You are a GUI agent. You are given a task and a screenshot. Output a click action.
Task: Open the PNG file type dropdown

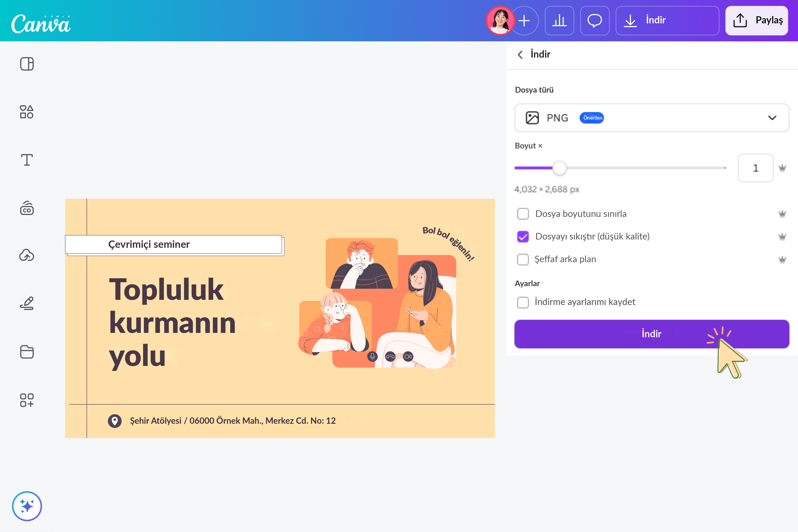(x=652, y=118)
